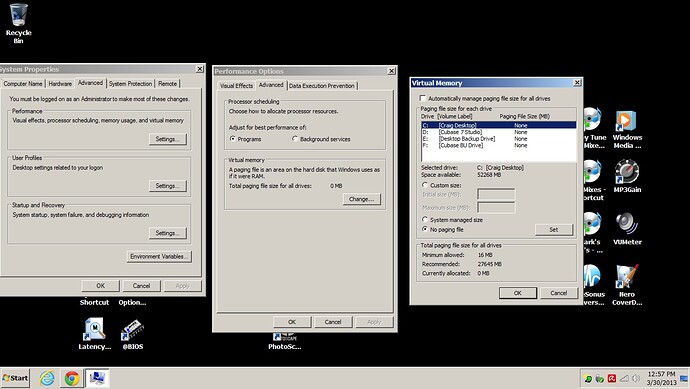Screen dimensions: 690x389
Task: Select the @BIOS desktop icon
Action: [x=132, y=334]
